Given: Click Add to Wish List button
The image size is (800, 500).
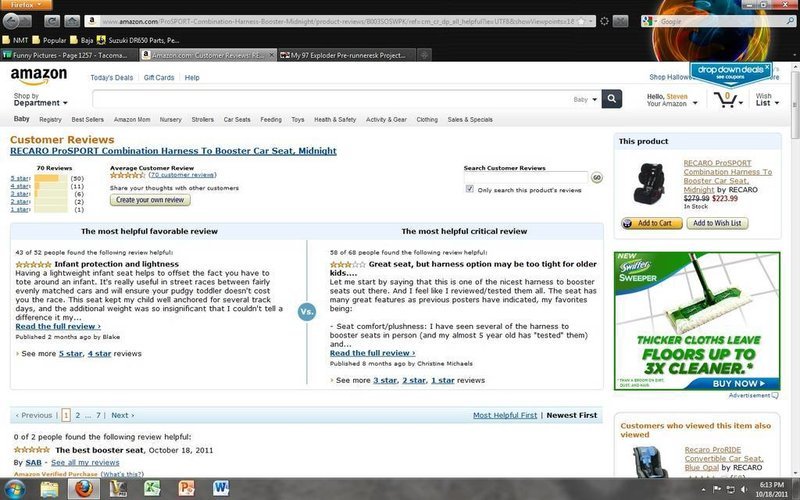Looking at the screenshot, I should (x=717, y=223).
